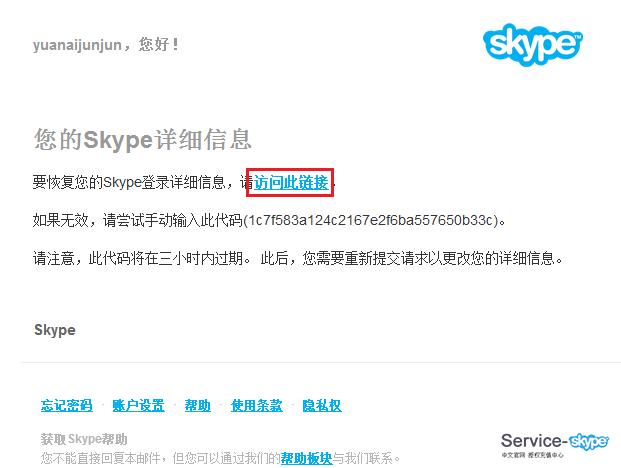Click the 与我们联系 text after help link
This screenshot has width=621, height=468.
362,458
